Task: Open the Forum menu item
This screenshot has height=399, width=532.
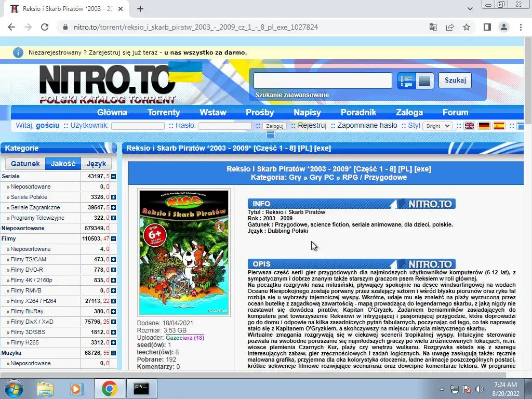Action: (455, 112)
